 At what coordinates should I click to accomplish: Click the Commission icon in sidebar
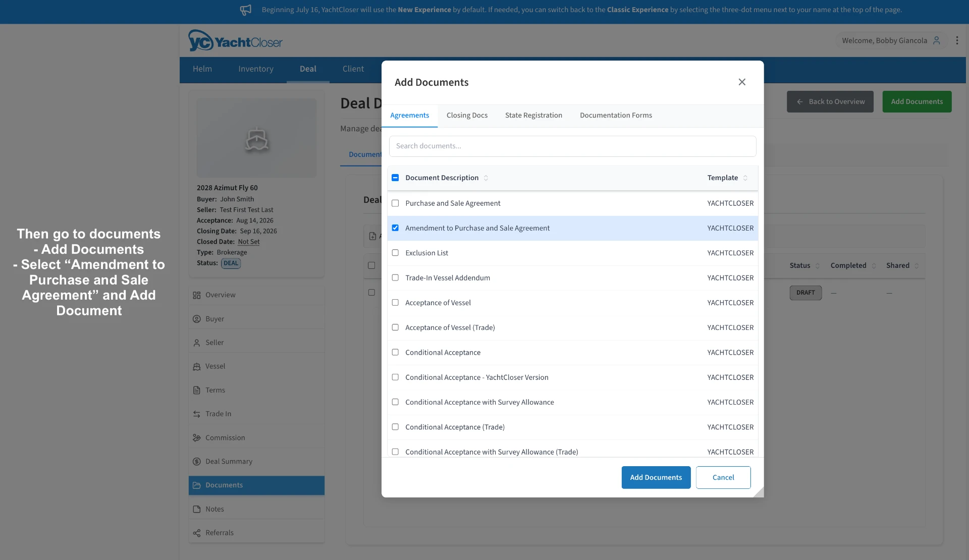197,438
